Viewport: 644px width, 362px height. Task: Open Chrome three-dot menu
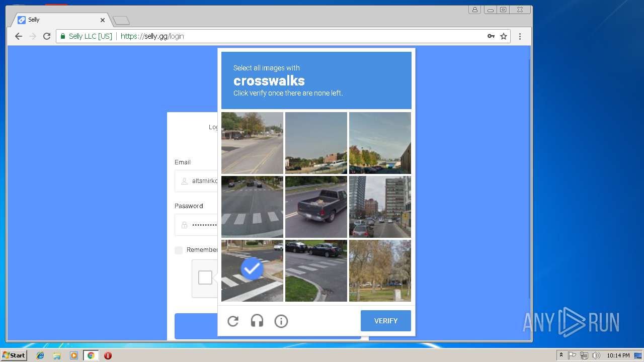pyautogui.click(x=520, y=36)
